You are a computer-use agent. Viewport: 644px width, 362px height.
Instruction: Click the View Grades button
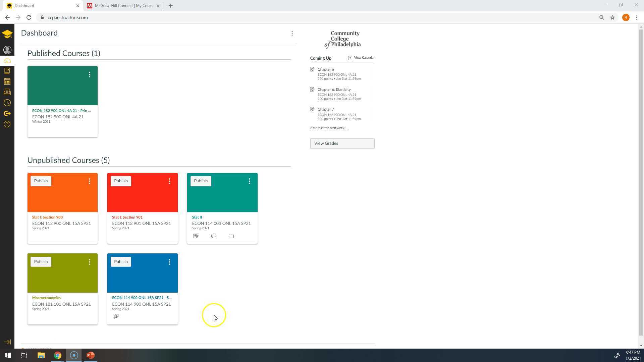[x=342, y=143]
